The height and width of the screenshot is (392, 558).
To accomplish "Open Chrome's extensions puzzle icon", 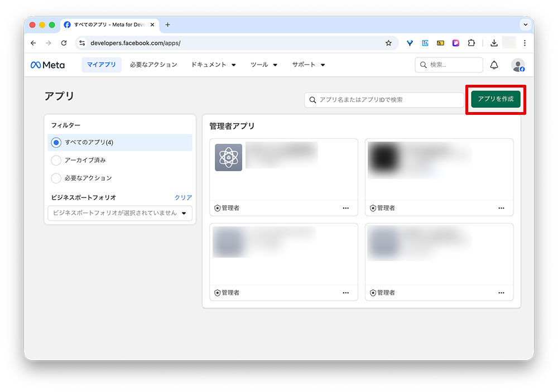I will click(x=472, y=42).
